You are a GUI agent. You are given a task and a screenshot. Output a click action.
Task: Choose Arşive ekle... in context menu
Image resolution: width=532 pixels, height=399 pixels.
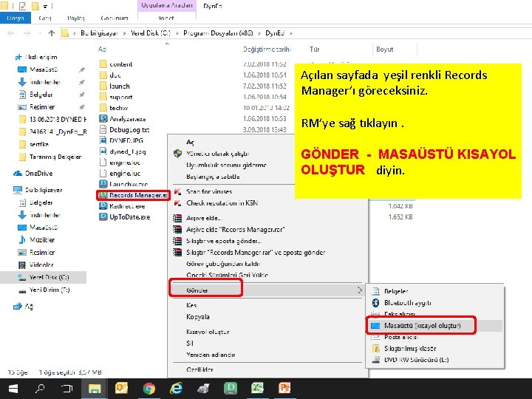(204, 218)
